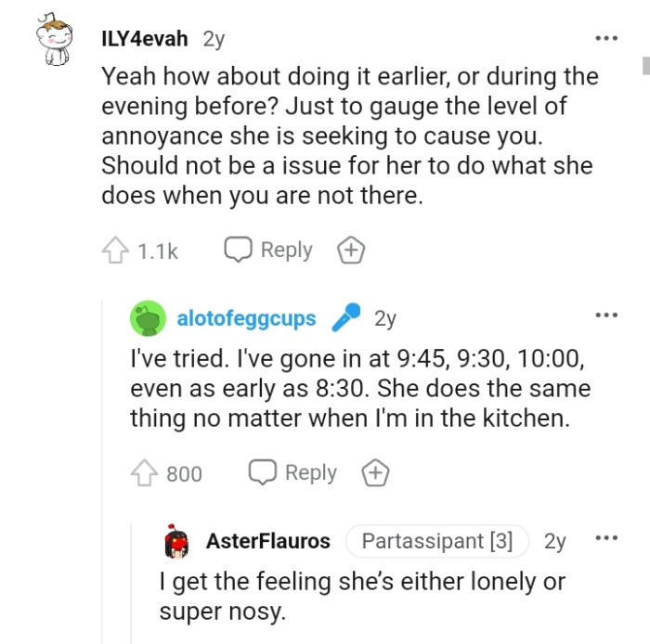
Task: Open AsterFlauros' avatar
Action: pos(176,541)
